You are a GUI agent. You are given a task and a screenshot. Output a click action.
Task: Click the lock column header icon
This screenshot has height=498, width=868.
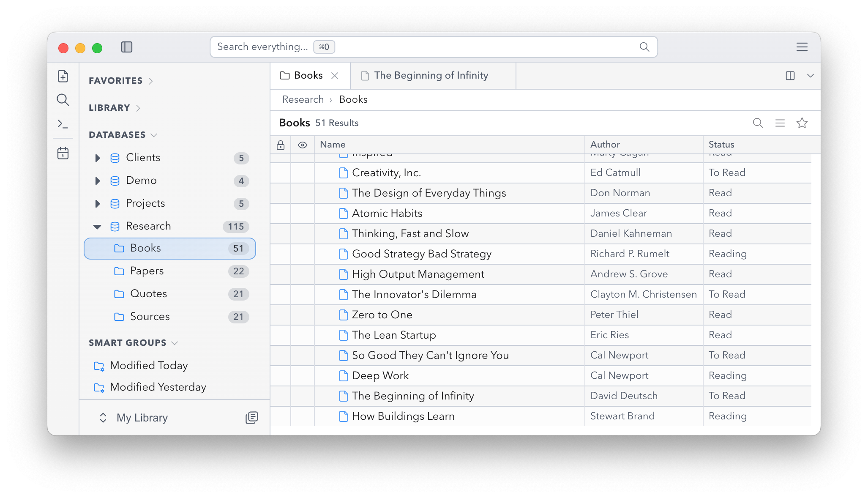[281, 145]
